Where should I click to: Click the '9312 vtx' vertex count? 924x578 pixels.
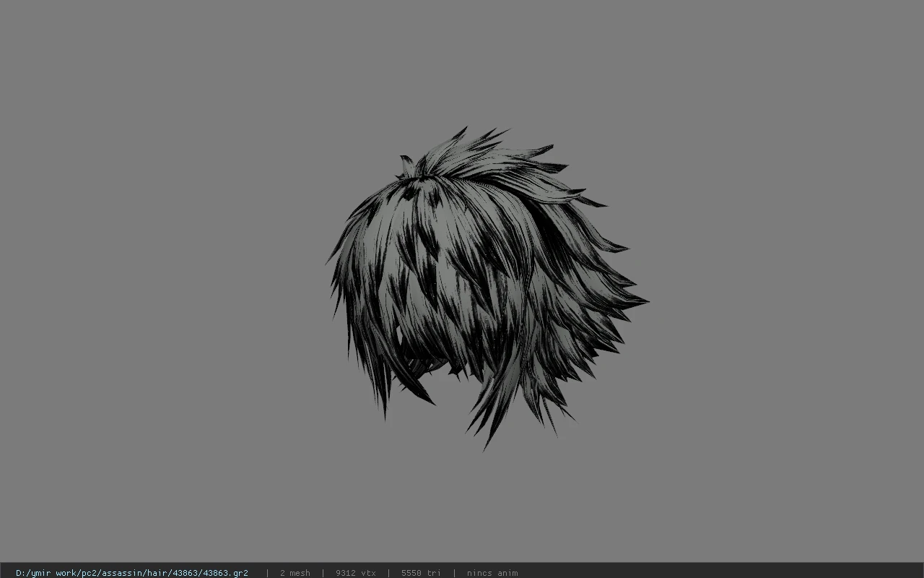356,573
